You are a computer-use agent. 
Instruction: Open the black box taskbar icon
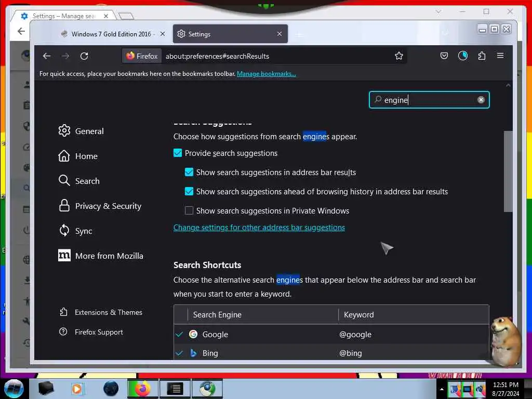point(46,389)
